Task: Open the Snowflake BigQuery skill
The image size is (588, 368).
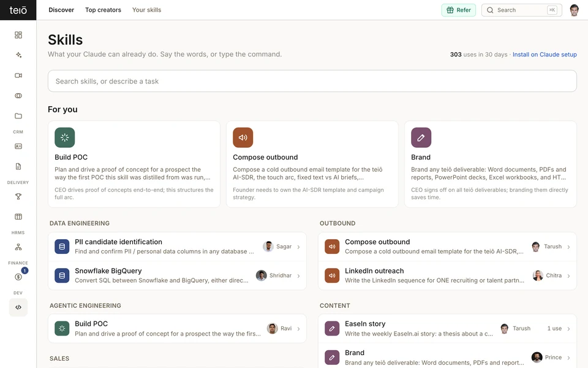Action: coord(177,275)
